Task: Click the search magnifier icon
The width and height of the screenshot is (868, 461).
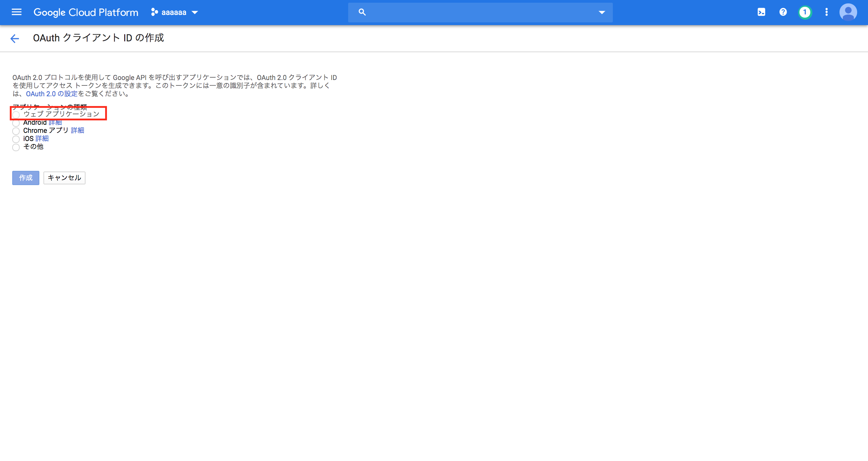Action: coord(362,13)
